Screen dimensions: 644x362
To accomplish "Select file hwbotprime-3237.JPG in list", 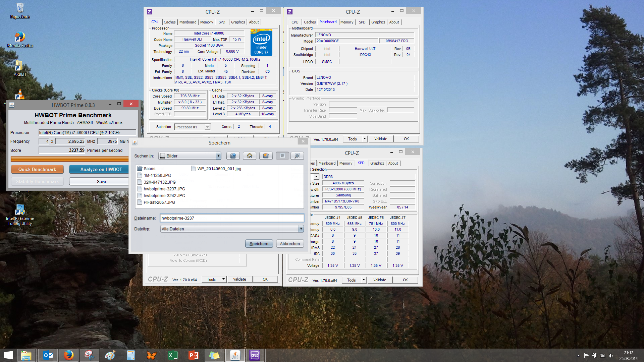I will pyautogui.click(x=161, y=189).
